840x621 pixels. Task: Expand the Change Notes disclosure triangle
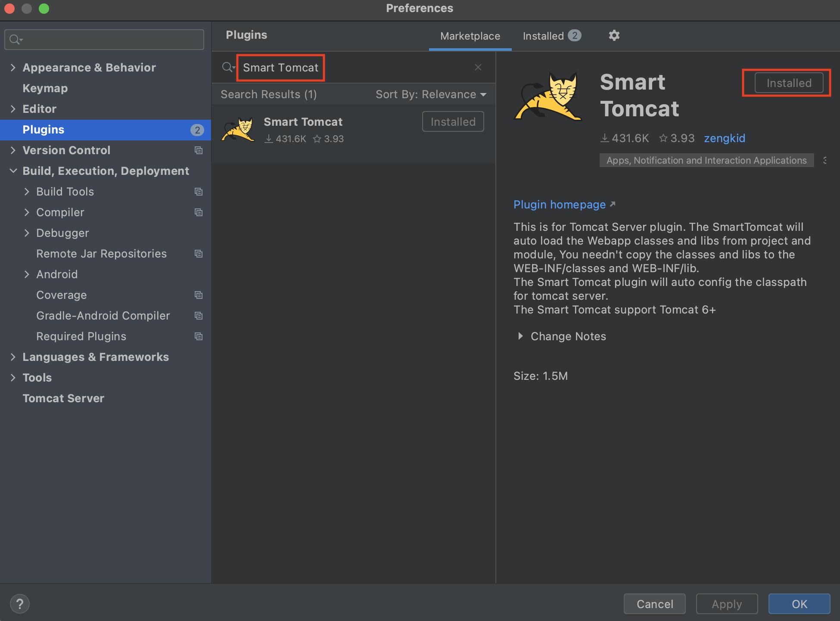coord(520,336)
